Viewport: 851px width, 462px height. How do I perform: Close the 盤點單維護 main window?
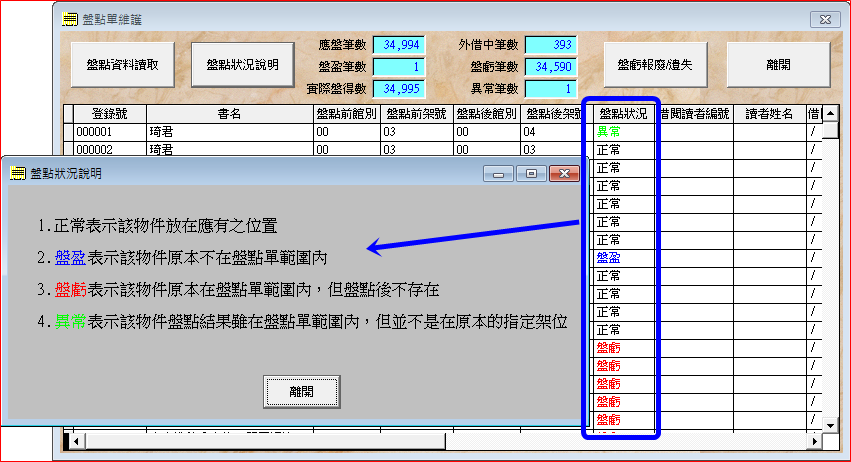[x=825, y=20]
